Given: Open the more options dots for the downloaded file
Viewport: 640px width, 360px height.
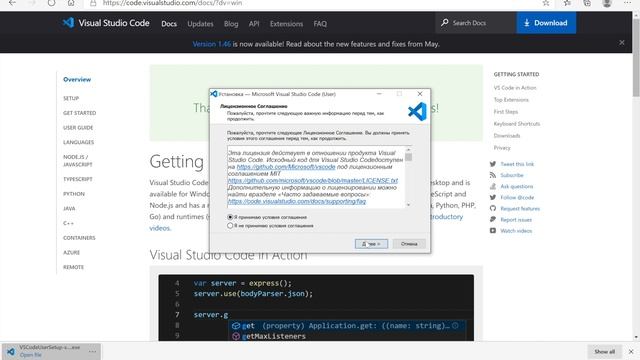Looking at the screenshot, I should point(92,351).
